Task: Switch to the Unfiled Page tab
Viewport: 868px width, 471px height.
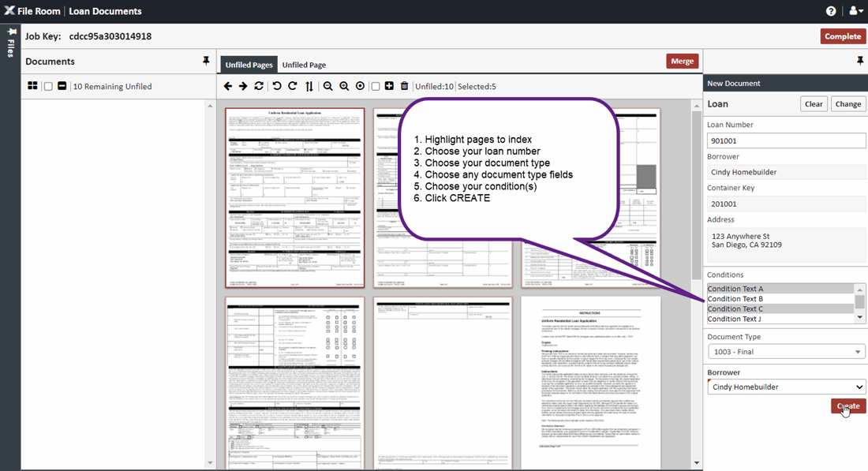Action: [x=304, y=65]
